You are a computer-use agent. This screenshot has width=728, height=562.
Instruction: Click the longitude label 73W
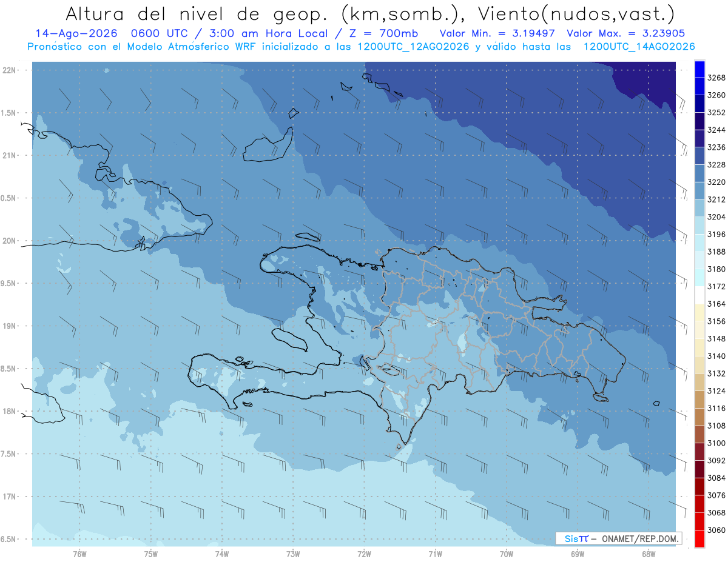coord(293,555)
